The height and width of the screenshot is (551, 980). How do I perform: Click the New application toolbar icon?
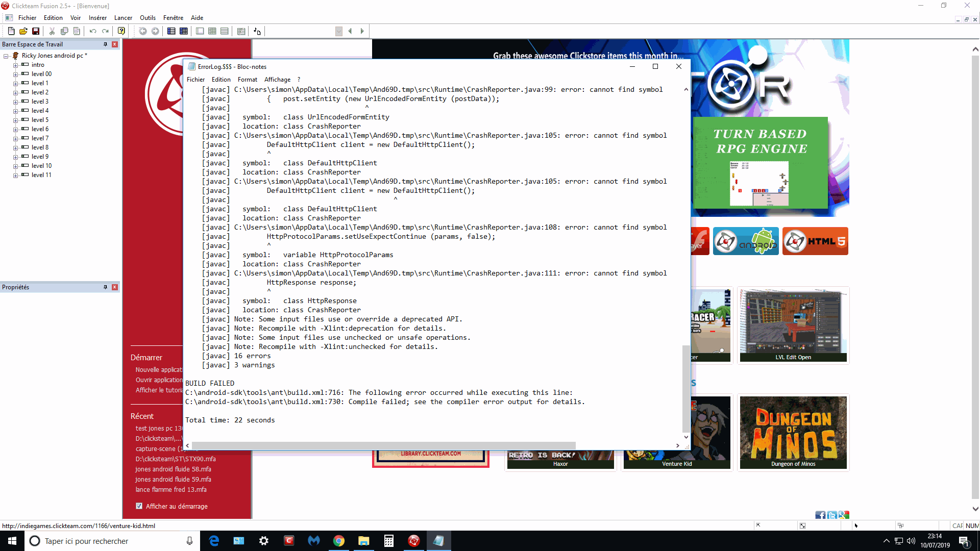coord(11,31)
